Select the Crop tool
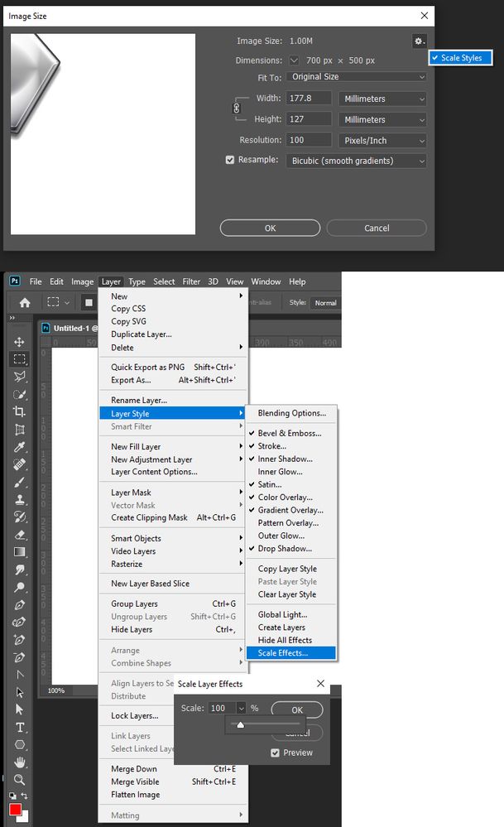This screenshot has height=827, width=504. (20, 412)
